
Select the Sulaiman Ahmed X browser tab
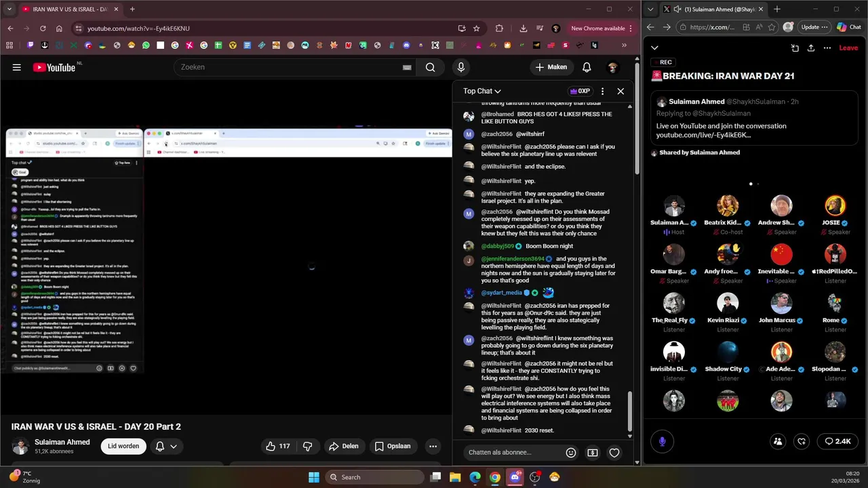coord(713,9)
